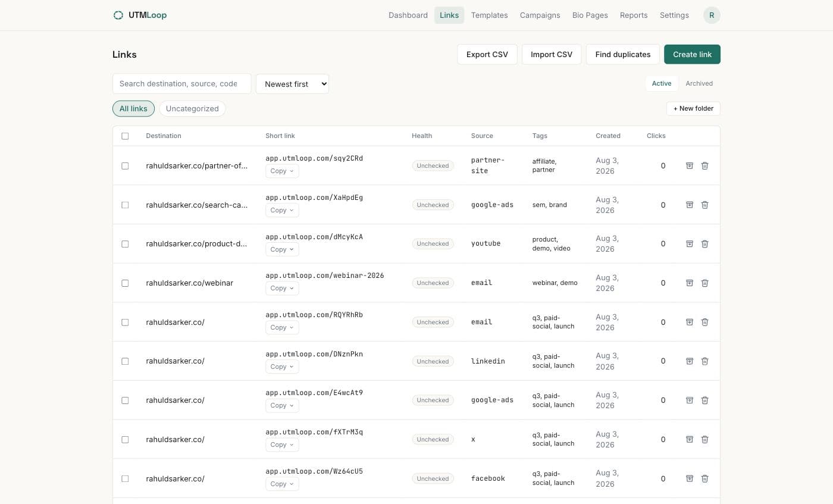Click the Export CSV button

(487, 54)
